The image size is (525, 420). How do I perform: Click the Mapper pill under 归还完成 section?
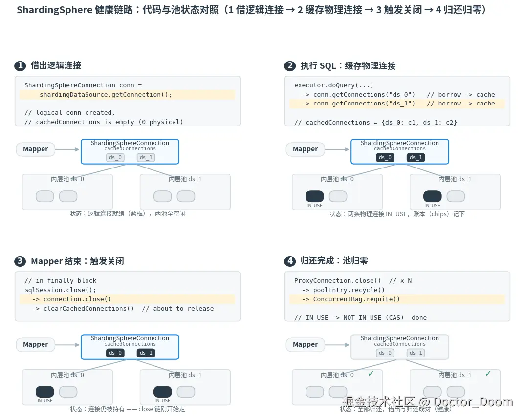click(x=306, y=344)
